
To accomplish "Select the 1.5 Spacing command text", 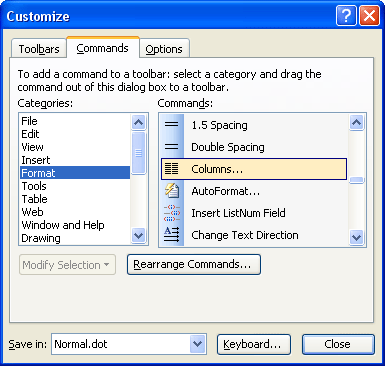I will [x=219, y=125].
